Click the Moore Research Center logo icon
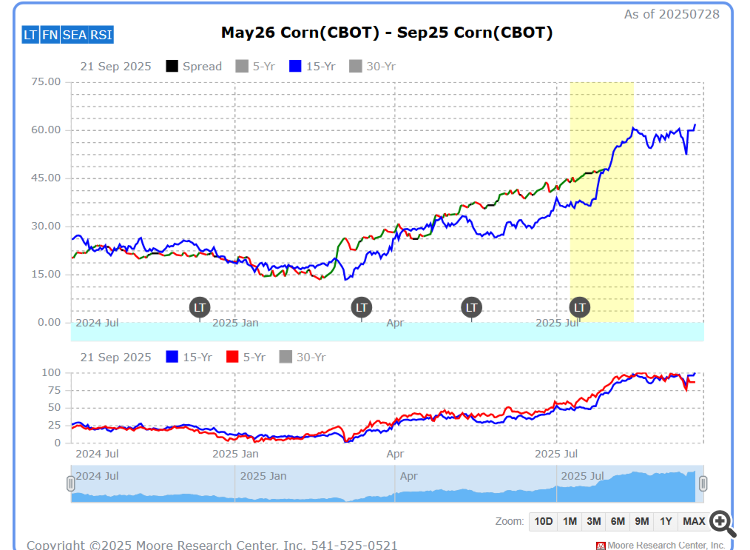 [601, 546]
